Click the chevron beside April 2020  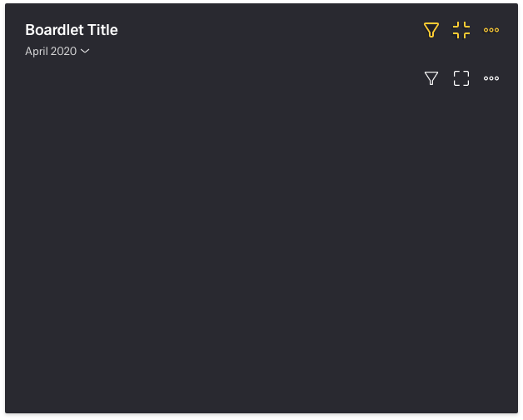click(x=85, y=52)
